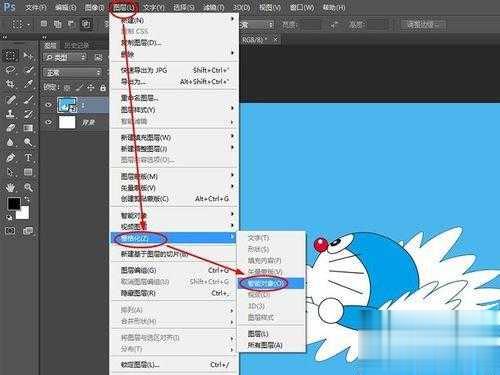
Task: Click the Photoshop Ps logo
Action: (9, 6)
